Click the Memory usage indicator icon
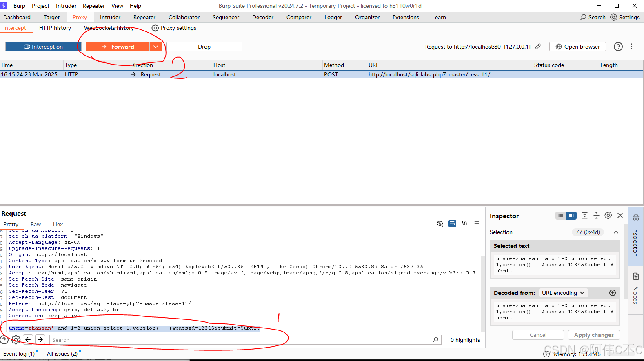Screen dimensions: 644x361 pos(546,354)
